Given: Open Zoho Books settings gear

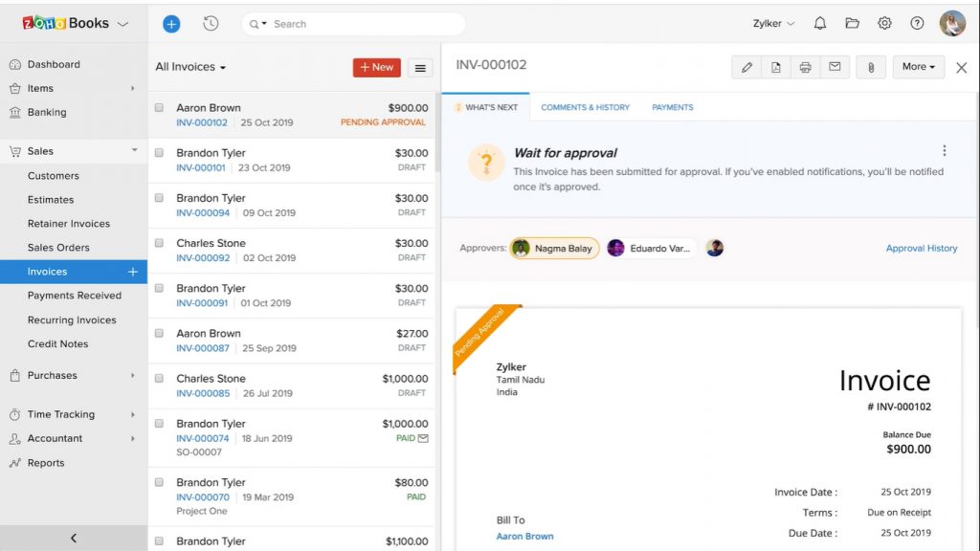Looking at the screenshot, I should [884, 23].
